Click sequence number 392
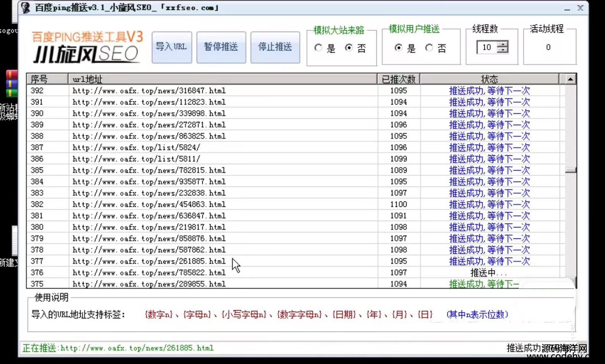 pyautogui.click(x=37, y=91)
